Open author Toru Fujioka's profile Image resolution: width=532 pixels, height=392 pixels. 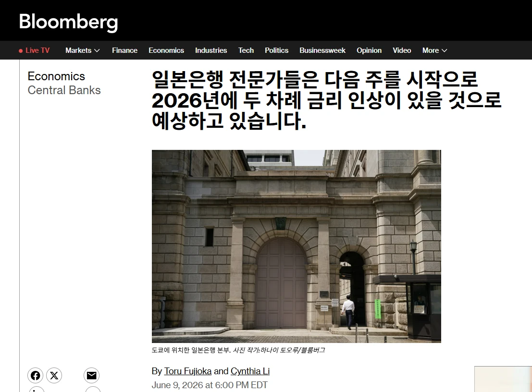coord(188,371)
